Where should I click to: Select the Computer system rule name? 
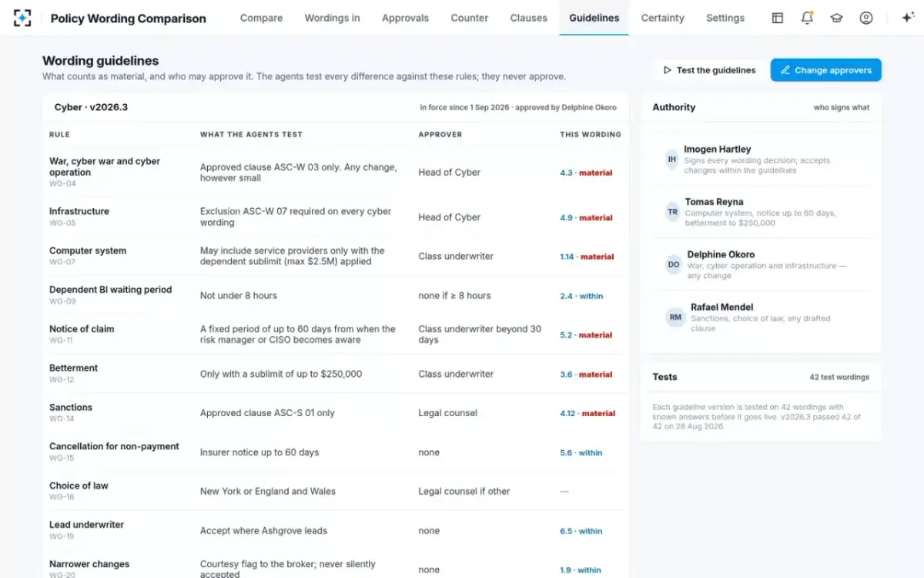coord(88,250)
